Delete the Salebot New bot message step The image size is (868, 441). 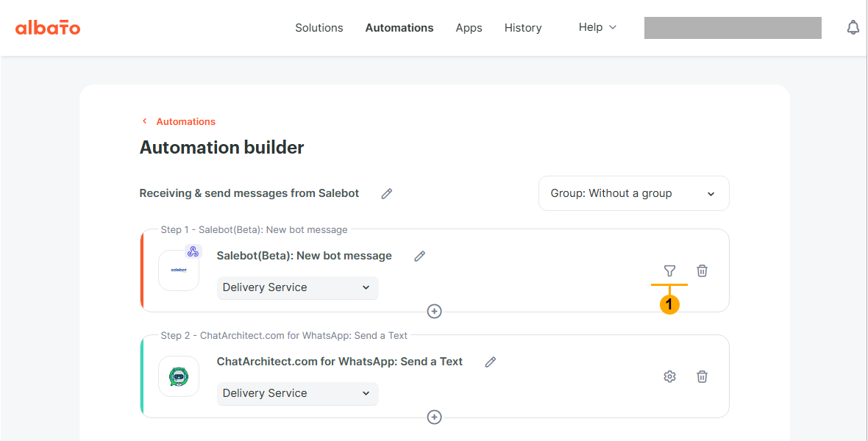702,270
